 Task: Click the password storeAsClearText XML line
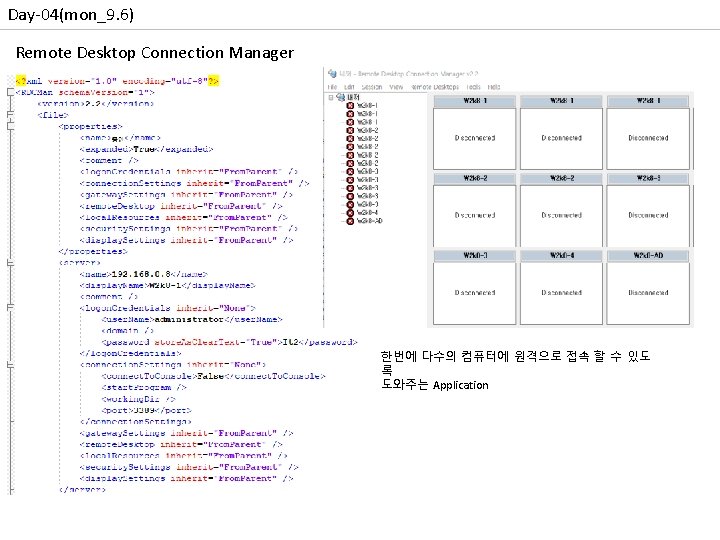click(229, 342)
